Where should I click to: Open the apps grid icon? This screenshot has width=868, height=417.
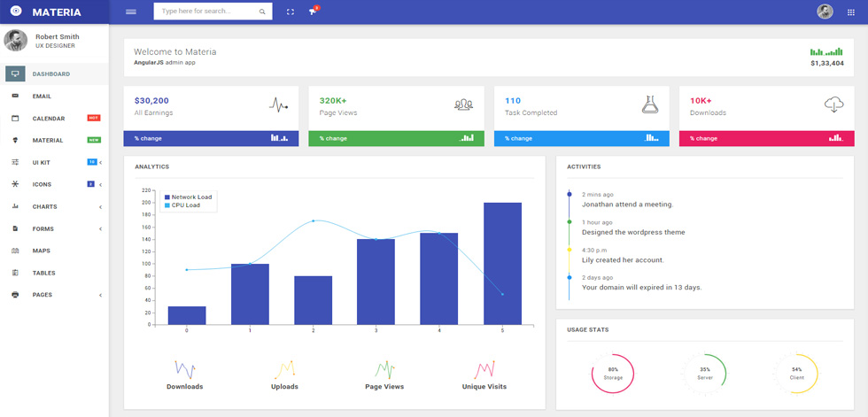(851, 12)
